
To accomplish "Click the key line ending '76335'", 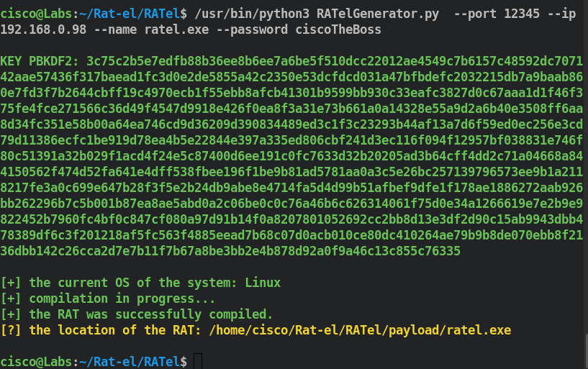I will [230, 251].
